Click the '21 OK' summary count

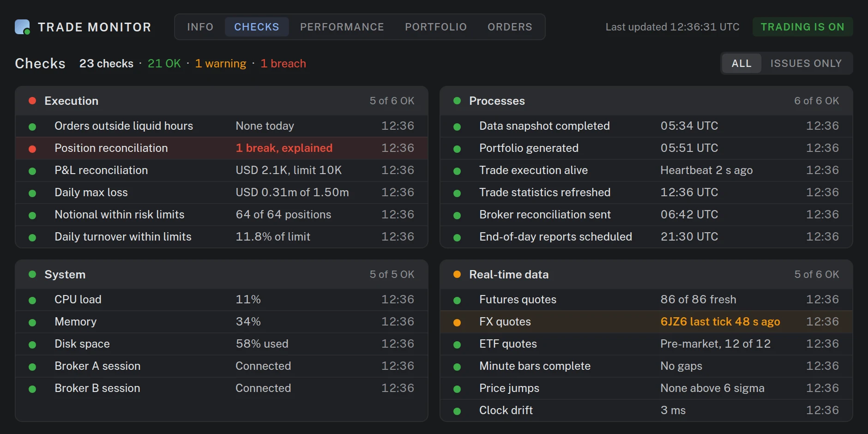164,63
